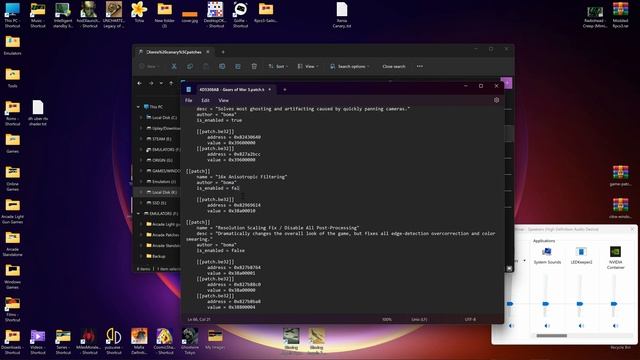Click the System Sounds application icon

547,251
